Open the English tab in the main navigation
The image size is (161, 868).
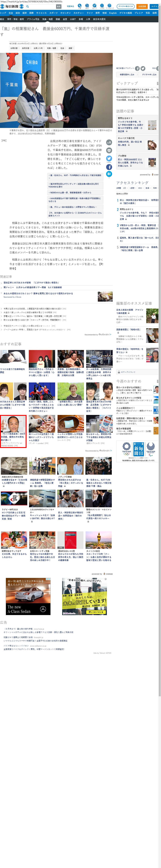(113, 13)
